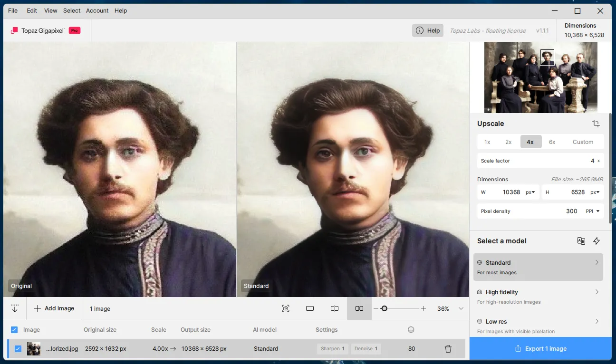The image size is (616, 364).
Task: Click the Export 1 image button
Action: 540,349
